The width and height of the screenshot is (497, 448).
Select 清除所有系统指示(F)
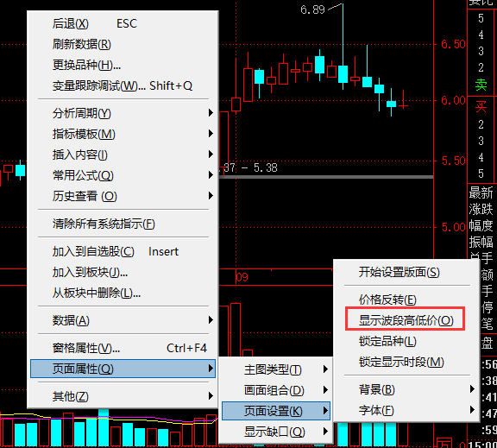123,224
